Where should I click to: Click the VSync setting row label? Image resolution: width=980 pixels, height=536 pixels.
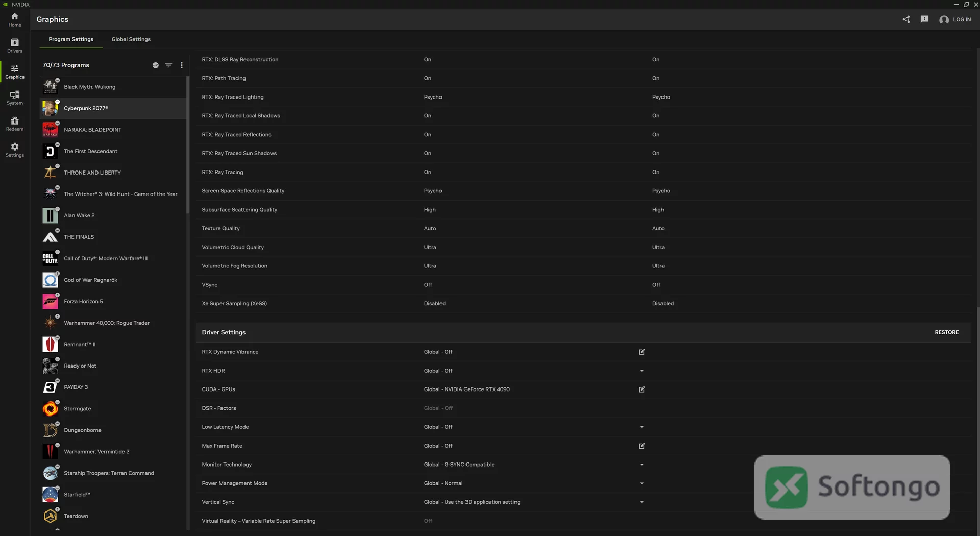click(209, 285)
